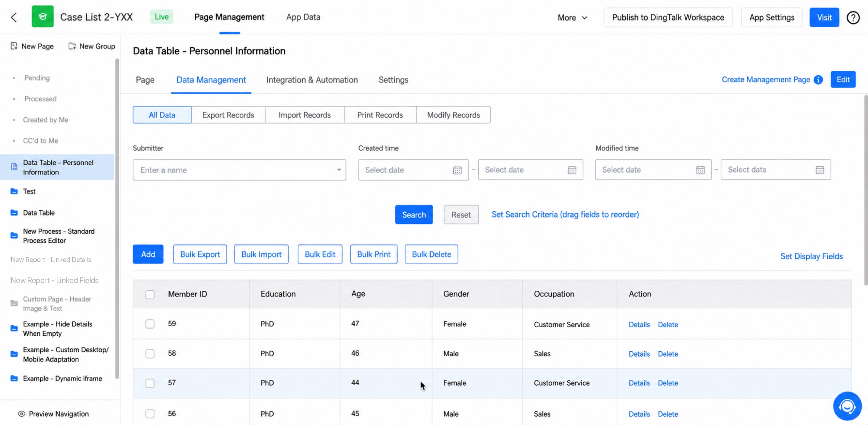Image resolution: width=868 pixels, height=425 pixels.
Task: Switch to the Integration & Automation tab
Action: coord(312,80)
